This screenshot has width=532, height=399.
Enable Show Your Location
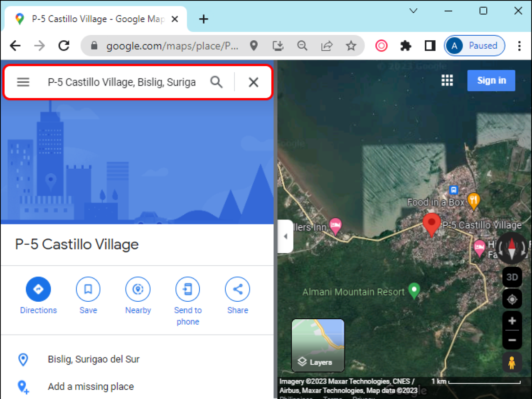click(x=512, y=299)
